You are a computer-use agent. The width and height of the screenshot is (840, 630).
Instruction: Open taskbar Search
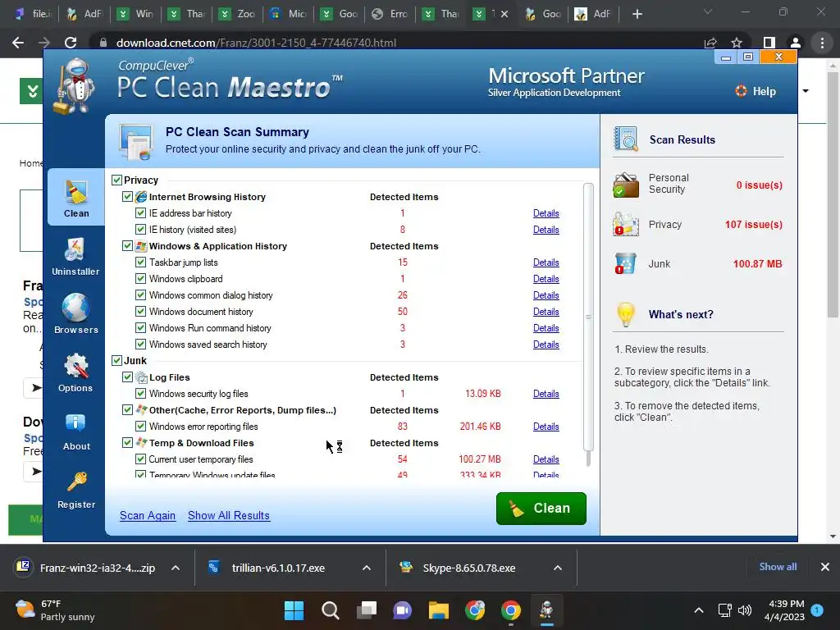pyautogui.click(x=330, y=610)
